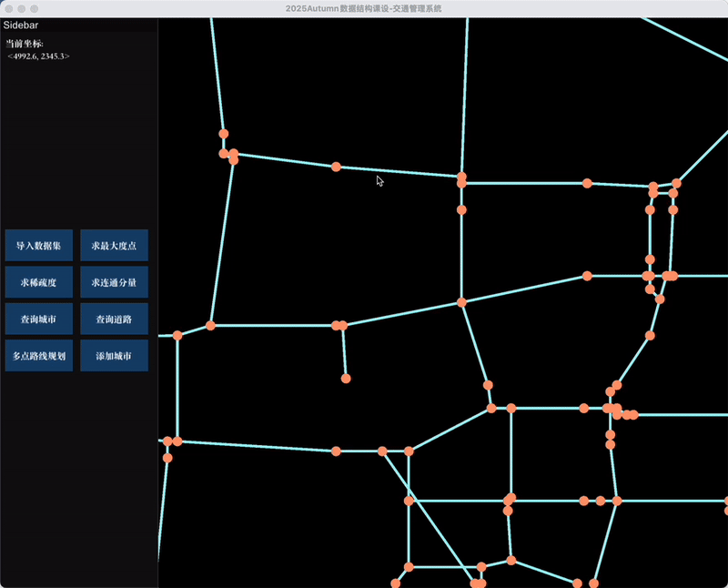This screenshot has height=588, width=728.
Task: Start 多点路线规划 route planning
Action: tap(38, 356)
